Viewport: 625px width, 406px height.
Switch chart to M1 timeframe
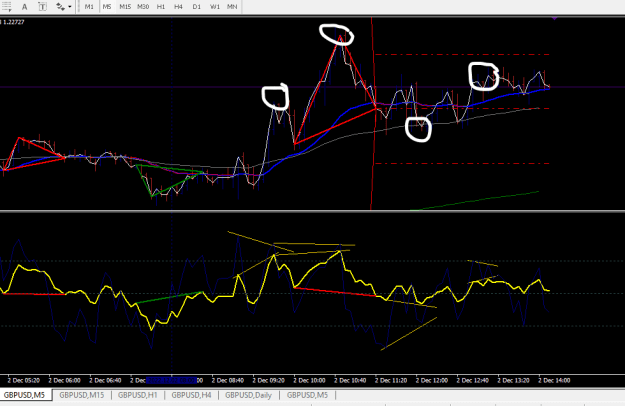pyautogui.click(x=89, y=7)
